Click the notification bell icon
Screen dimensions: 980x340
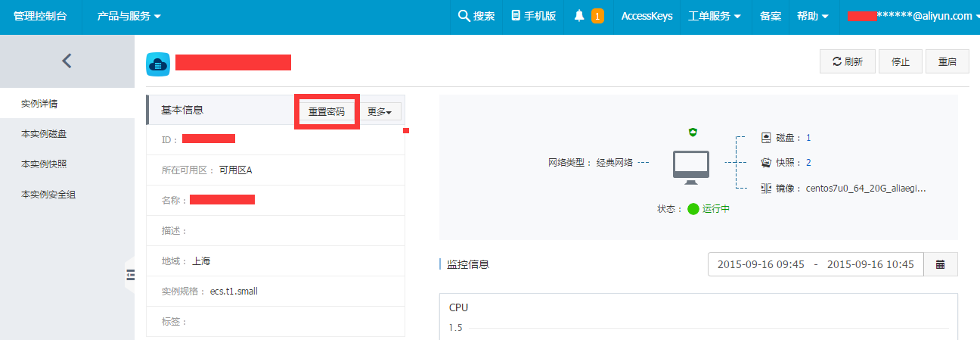tap(579, 16)
